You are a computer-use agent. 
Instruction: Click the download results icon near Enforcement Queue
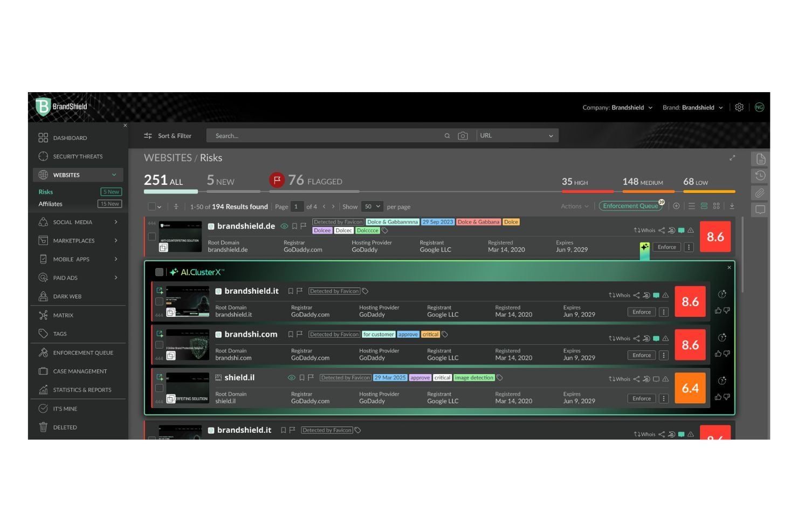[x=732, y=206]
